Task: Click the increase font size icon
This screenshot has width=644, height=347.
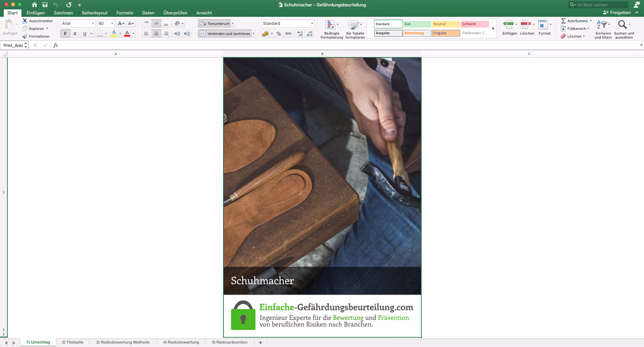Action: (121, 23)
